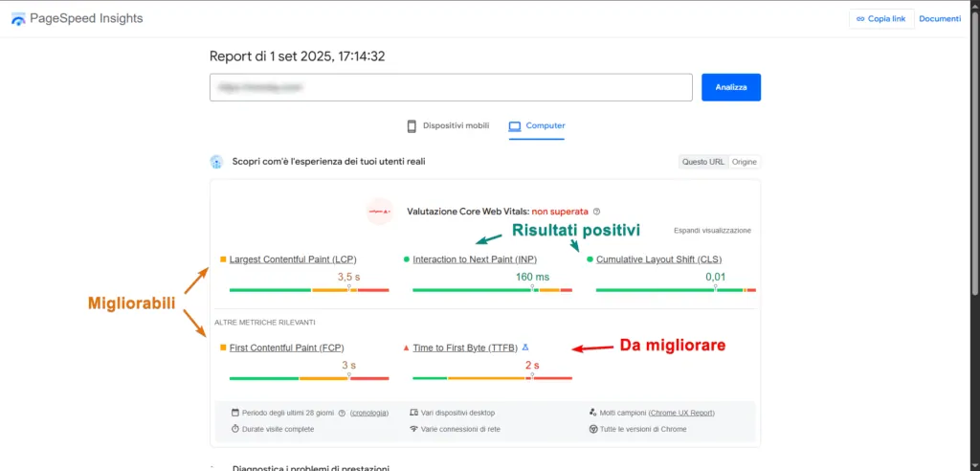Click the real users experience icon

click(x=216, y=162)
